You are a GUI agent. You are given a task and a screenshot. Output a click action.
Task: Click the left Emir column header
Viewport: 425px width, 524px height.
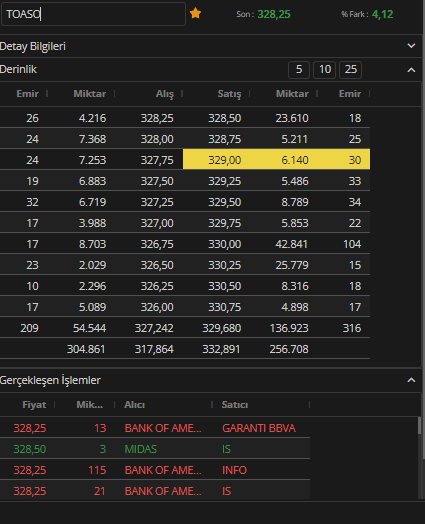pos(27,94)
